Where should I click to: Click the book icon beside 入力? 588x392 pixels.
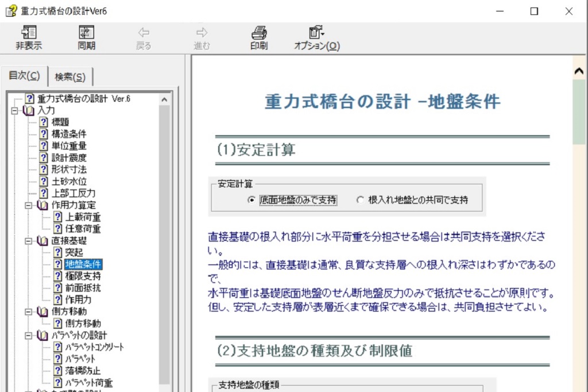point(29,111)
